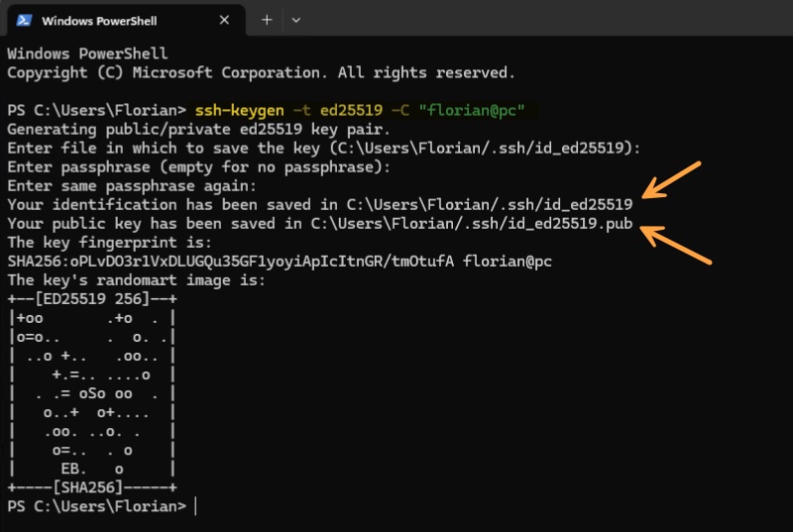
Task: Close the Windows PowerShell tab
Action: coord(225,20)
